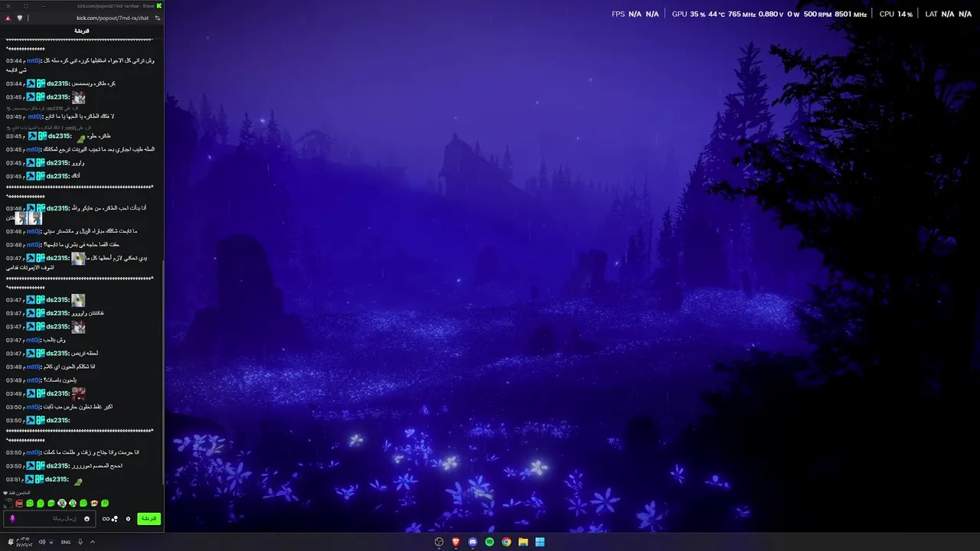This screenshot has height=551, width=980.
Task: Open Spotify from taskbar
Action: click(x=489, y=542)
